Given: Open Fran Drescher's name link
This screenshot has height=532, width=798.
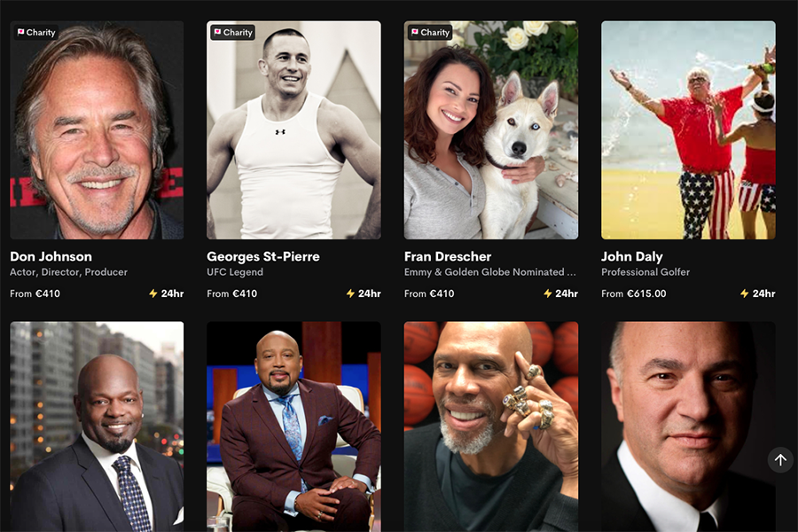Looking at the screenshot, I should coord(448,256).
